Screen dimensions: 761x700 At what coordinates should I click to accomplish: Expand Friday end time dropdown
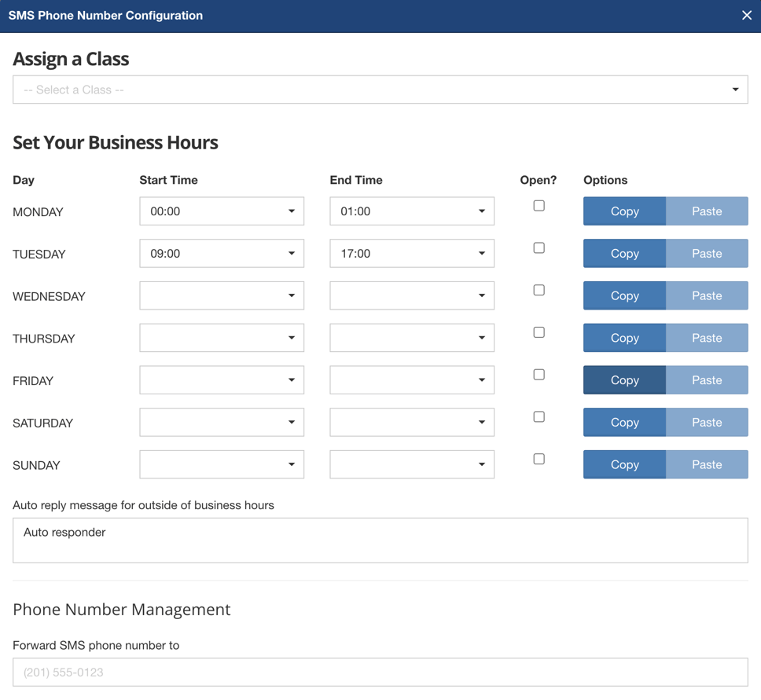pyautogui.click(x=412, y=380)
